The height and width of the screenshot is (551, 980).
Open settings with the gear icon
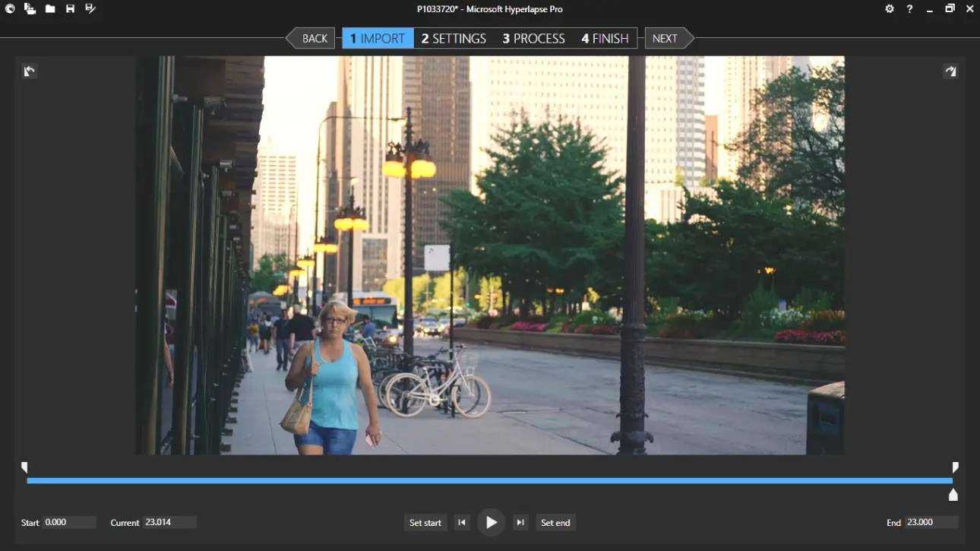(890, 9)
